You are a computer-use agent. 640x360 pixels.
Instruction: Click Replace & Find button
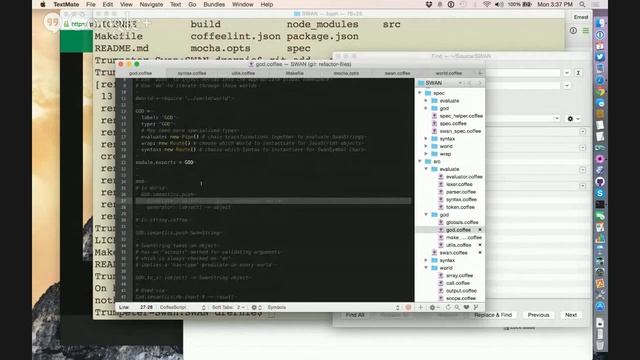493,315
